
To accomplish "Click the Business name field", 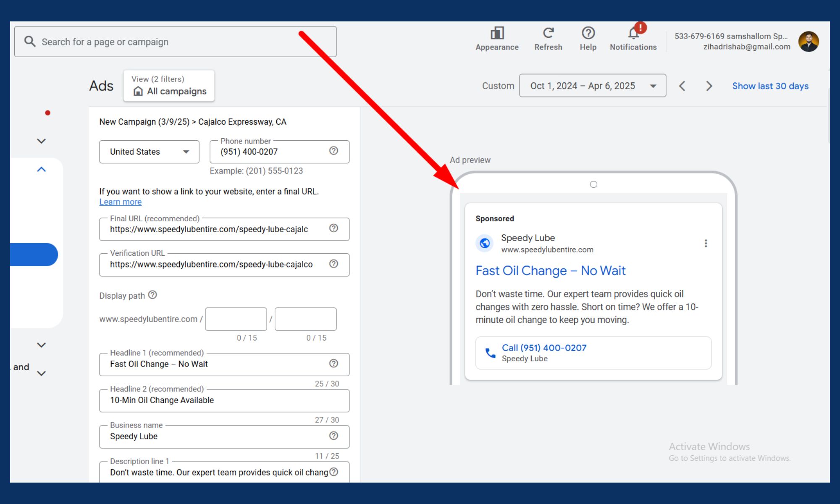I will click(x=224, y=436).
